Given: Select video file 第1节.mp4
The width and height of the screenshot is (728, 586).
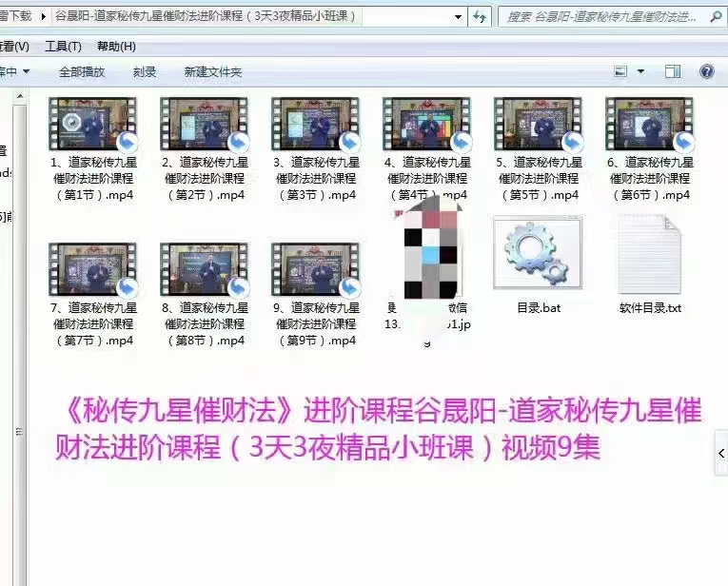Looking at the screenshot, I should 92,124.
